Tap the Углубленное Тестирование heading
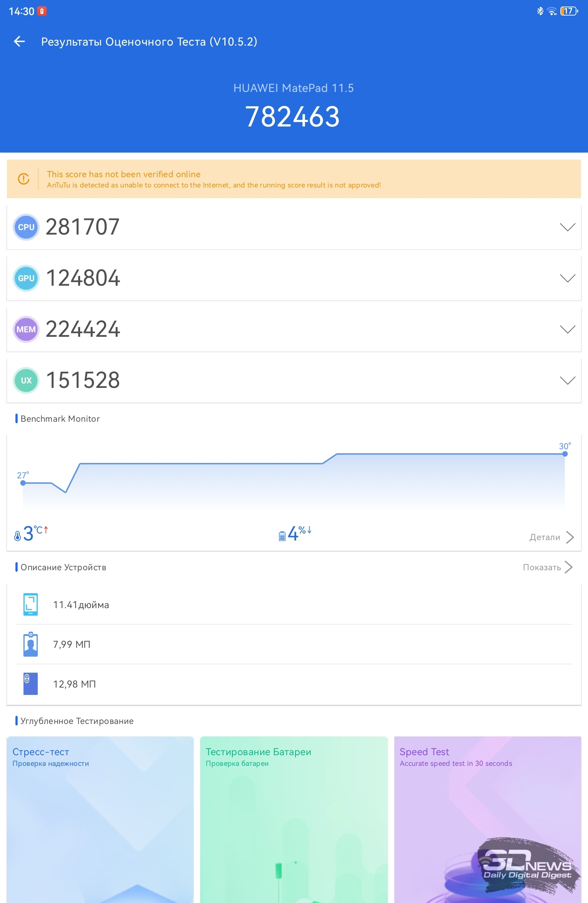The image size is (588, 903). [x=77, y=721]
